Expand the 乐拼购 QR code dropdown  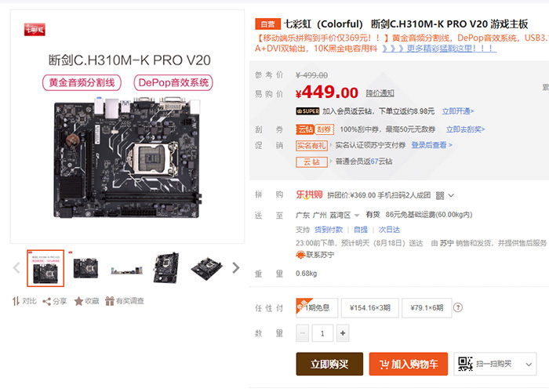(x=451, y=195)
